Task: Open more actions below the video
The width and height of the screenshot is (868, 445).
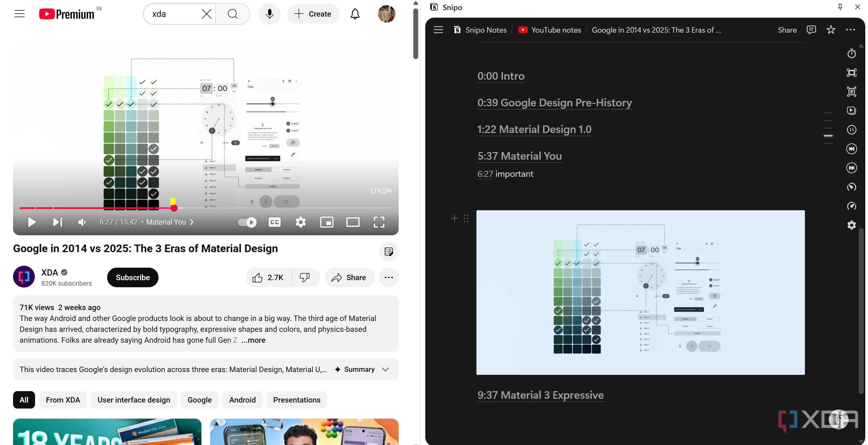Action: tap(389, 277)
